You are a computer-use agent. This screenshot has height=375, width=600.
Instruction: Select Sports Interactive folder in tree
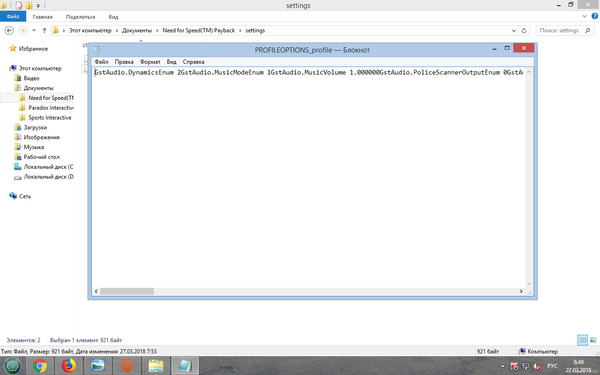click(x=50, y=118)
